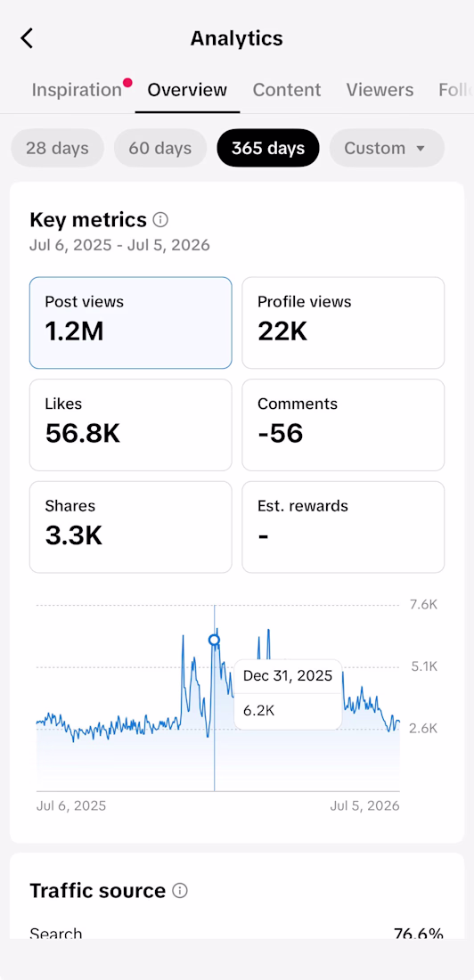
Task: Open Key metrics info icon
Action: [x=160, y=220]
